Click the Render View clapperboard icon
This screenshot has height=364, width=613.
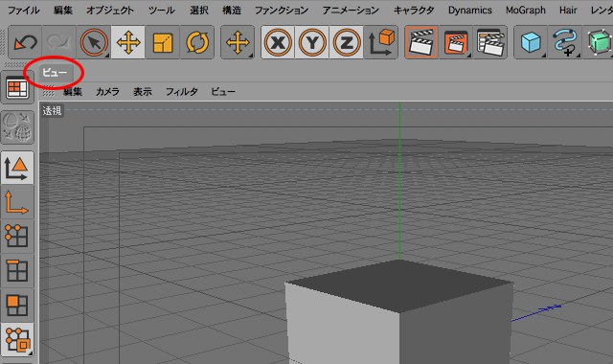[x=421, y=42]
